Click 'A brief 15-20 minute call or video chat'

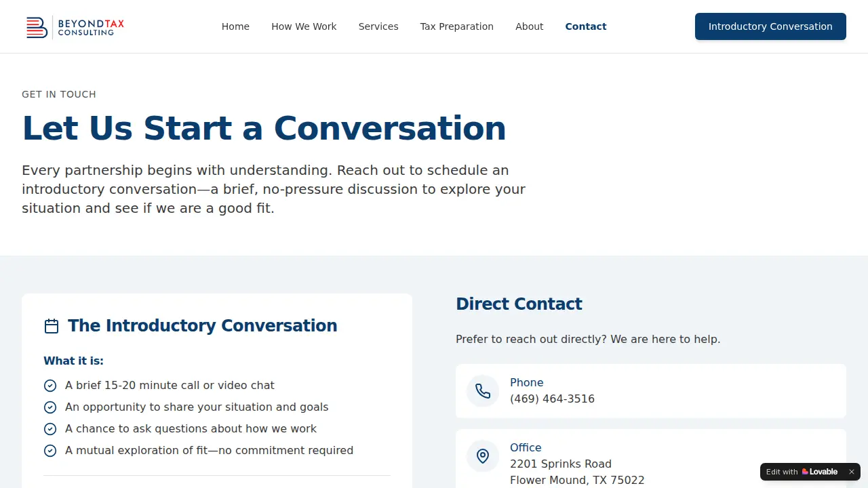point(170,386)
